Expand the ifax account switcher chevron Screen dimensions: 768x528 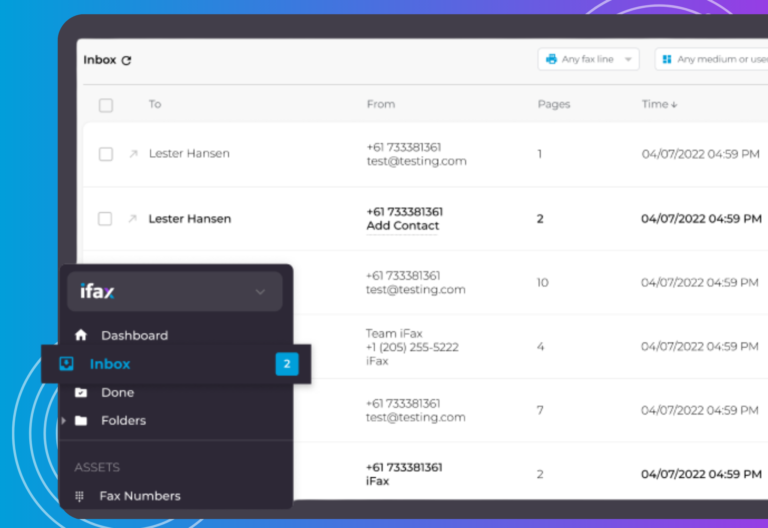pyautogui.click(x=260, y=292)
